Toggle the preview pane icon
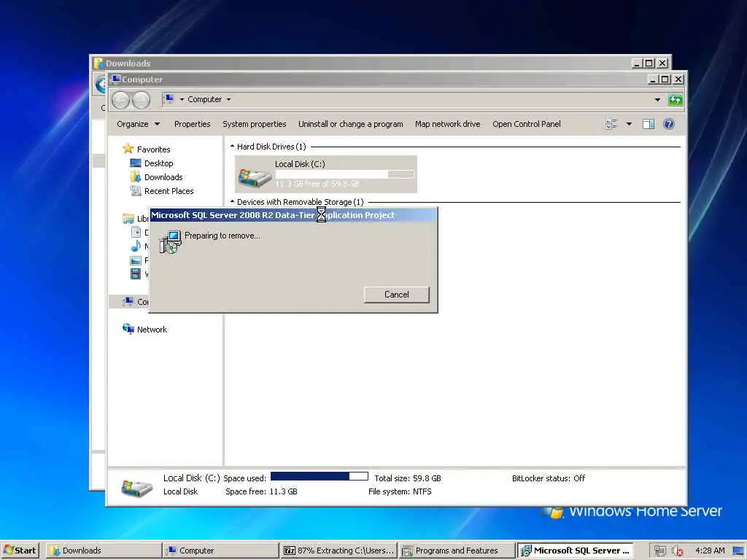 click(649, 124)
